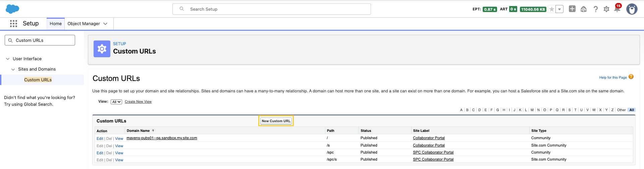Open the Trailhead guidance icon

tap(584, 9)
